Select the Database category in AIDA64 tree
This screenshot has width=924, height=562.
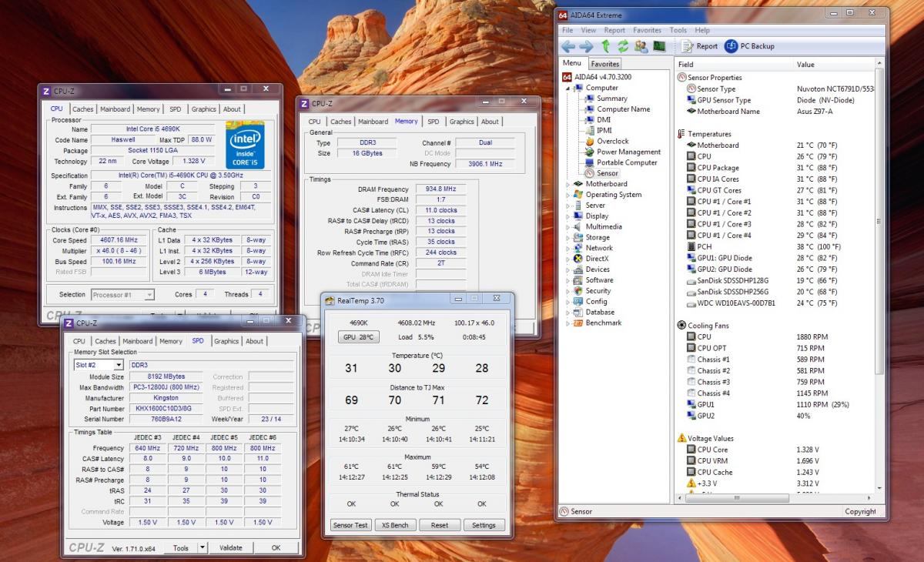tap(594, 313)
